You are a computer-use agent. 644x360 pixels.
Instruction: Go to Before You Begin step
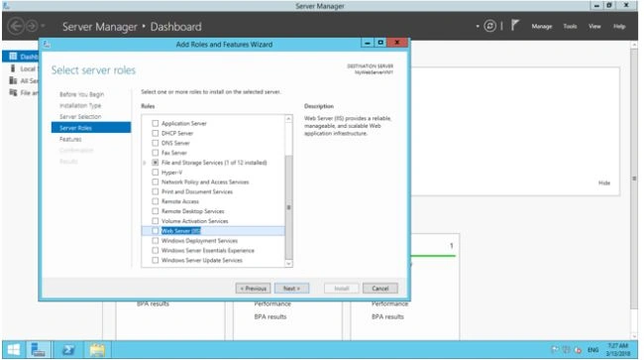pos(81,94)
